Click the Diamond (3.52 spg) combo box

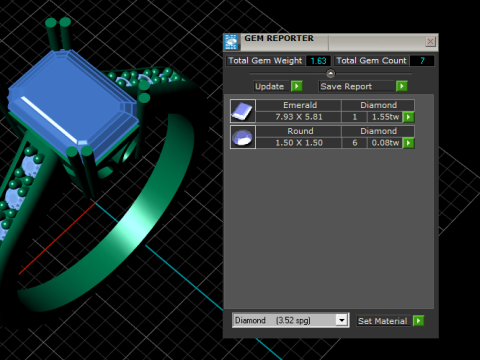tap(290, 320)
